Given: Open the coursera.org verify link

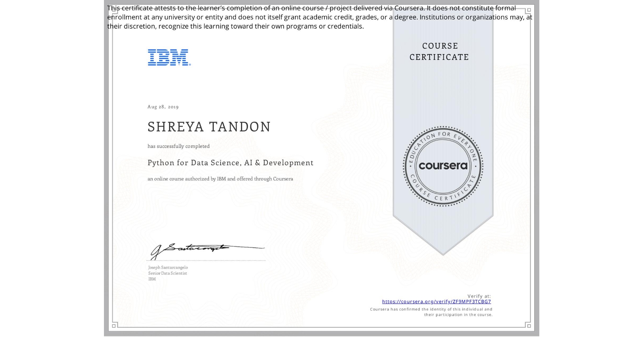Looking at the screenshot, I should tap(436, 301).
